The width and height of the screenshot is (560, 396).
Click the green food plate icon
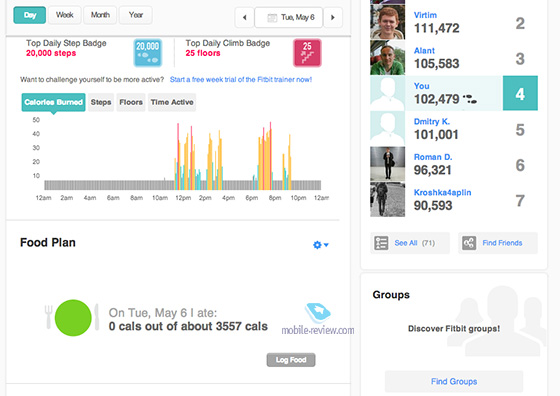pos(73,318)
